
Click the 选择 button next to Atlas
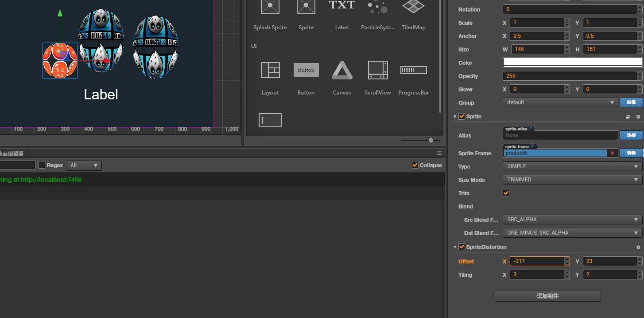(631, 135)
